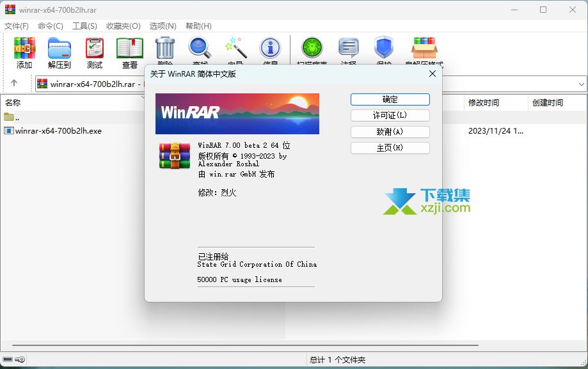Click the Delete trash can toolbar icon
The image size is (588, 369).
tap(165, 48)
